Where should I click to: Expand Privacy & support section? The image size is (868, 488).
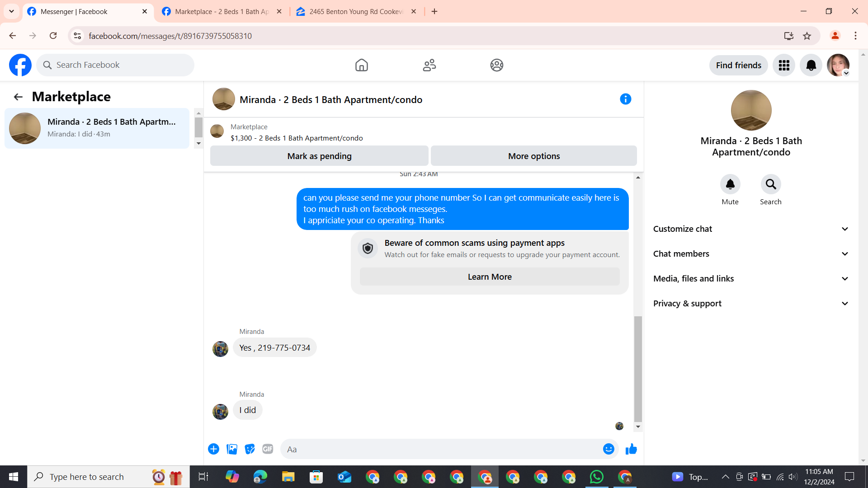click(751, 304)
